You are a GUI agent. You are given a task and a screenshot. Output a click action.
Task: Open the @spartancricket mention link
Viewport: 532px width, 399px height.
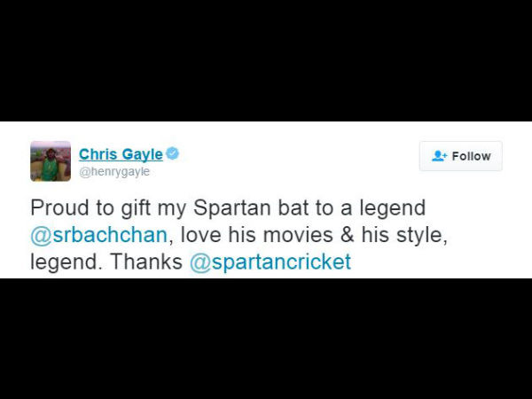[270, 262]
